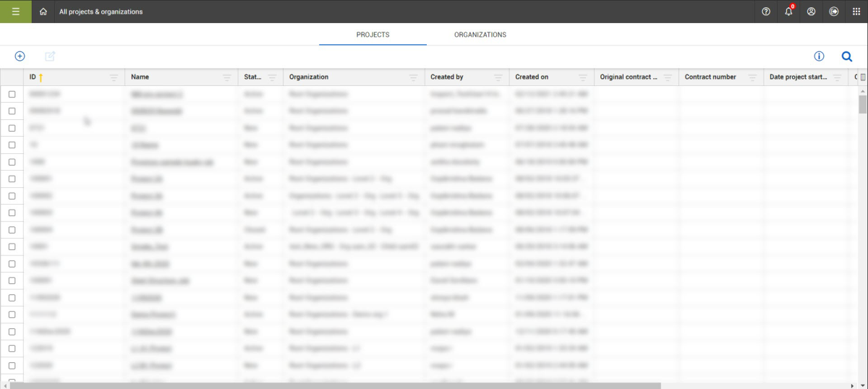Screen dimensions: 868x389
Task: Open the user profile icon
Action: point(811,12)
